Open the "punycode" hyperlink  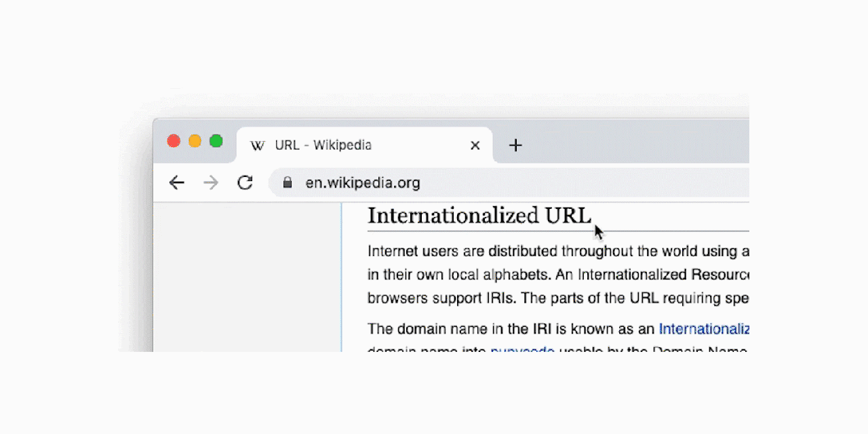pos(522,351)
